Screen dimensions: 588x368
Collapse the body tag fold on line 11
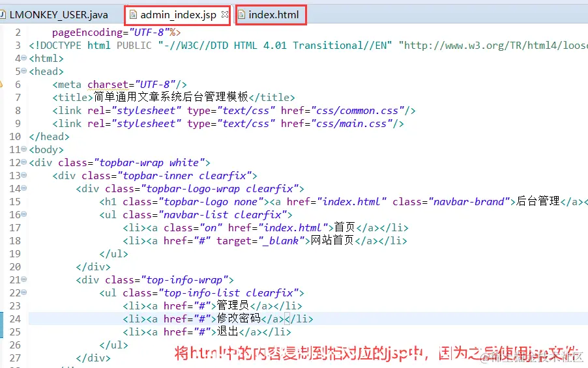tap(24, 149)
